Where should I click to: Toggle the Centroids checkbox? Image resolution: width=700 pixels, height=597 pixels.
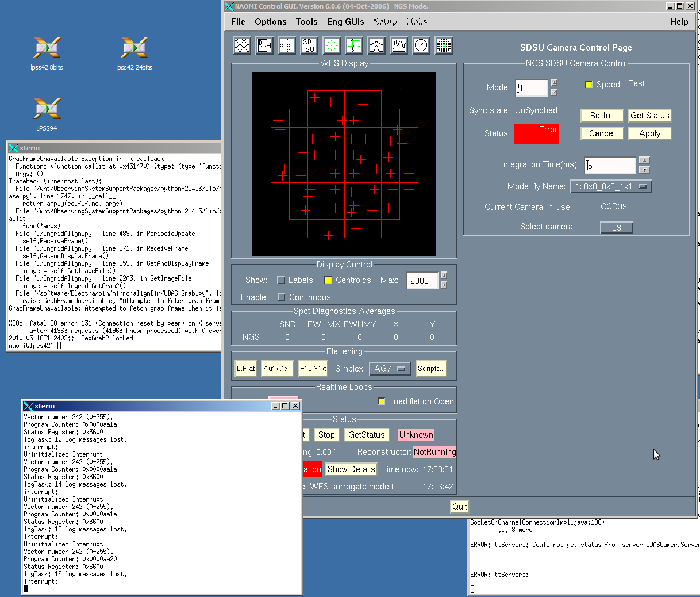tap(328, 280)
